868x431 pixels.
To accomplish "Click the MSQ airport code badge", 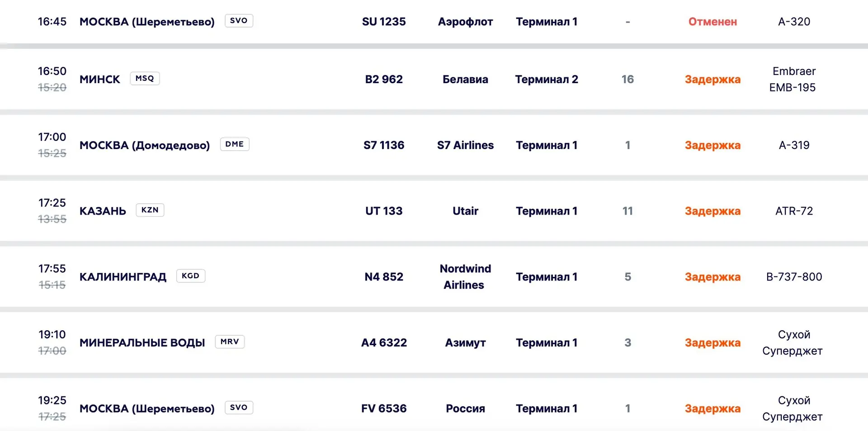I will point(145,79).
